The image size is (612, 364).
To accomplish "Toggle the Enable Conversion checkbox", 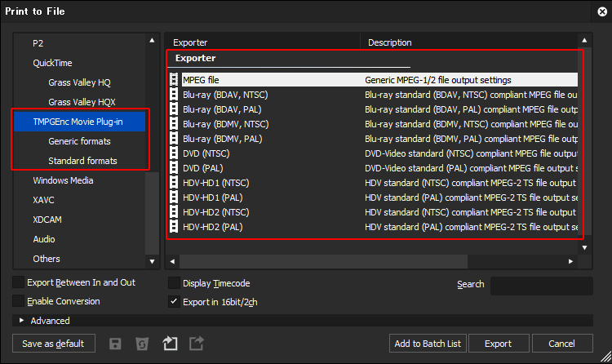I will [18, 300].
